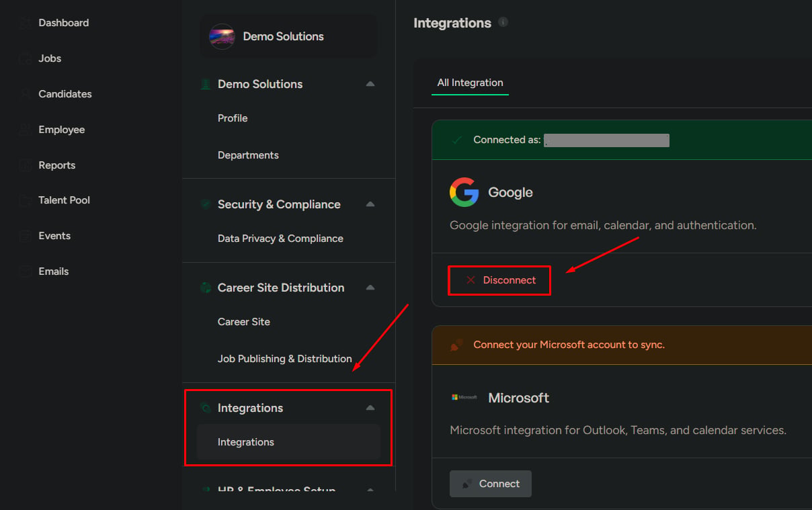This screenshot has width=812, height=510.
Task: Click the plug icon in Microsoft banner
Action: 456,345
